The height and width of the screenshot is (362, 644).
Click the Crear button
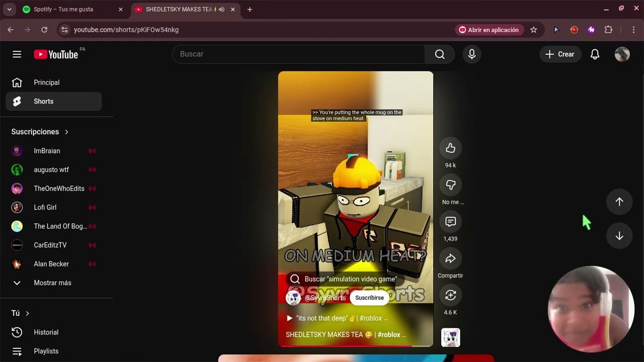click(560, 54)
